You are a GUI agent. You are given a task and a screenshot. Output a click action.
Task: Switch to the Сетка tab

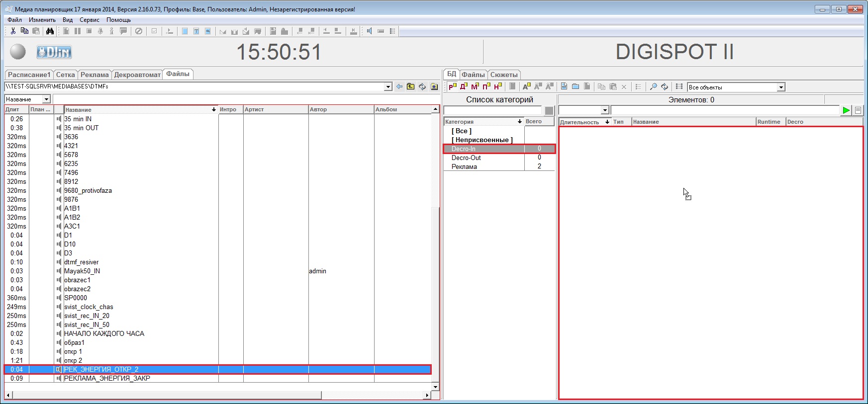click(x=65, y=75)
